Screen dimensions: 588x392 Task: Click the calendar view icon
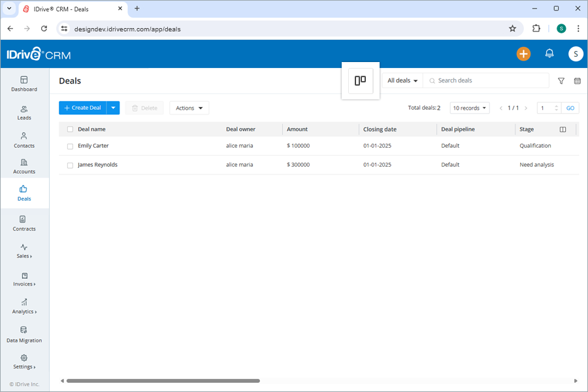[x=578, y=80]
